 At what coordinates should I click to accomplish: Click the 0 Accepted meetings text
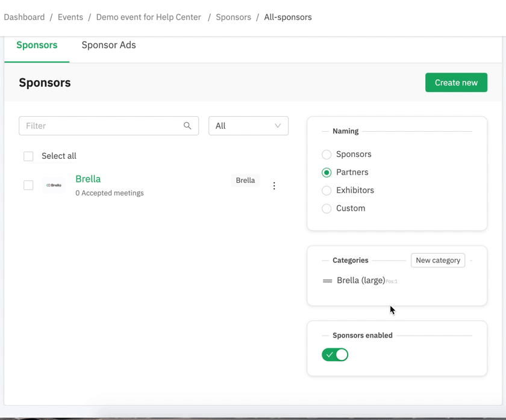(x=110, y=193)
